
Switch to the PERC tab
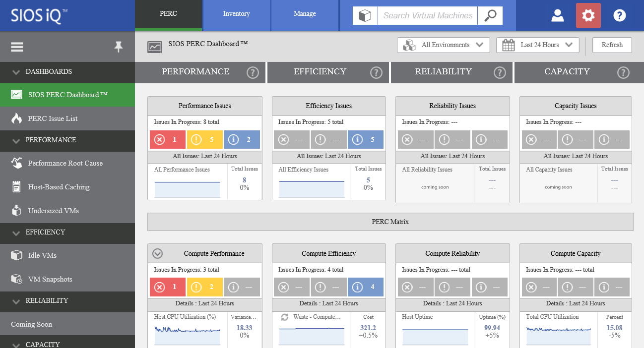point(169,14)
